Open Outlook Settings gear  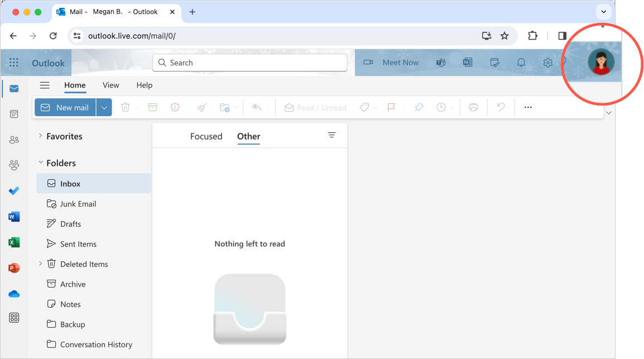point(547,63)
